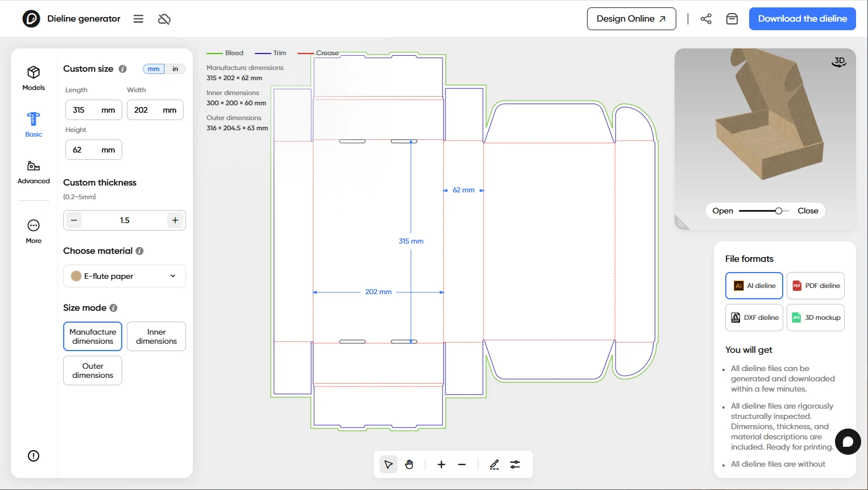
Task: Click the share icon in header
Action: click(x=706, y=19)
